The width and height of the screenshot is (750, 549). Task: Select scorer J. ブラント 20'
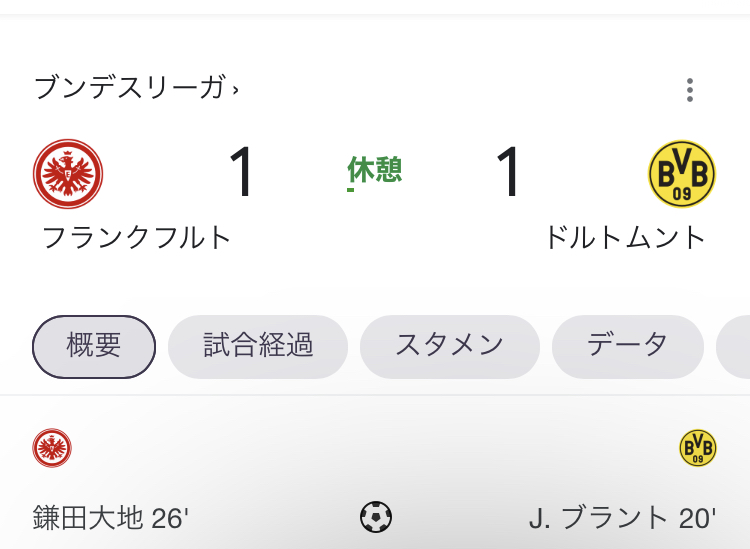pyautogui.click(x=622, y=518)
